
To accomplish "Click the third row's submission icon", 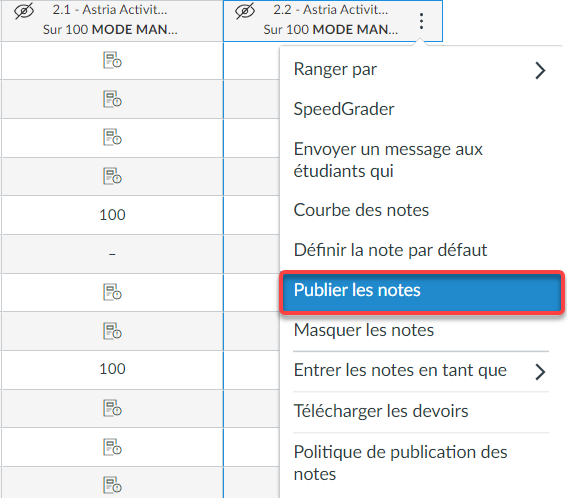I will pos(112,137).
